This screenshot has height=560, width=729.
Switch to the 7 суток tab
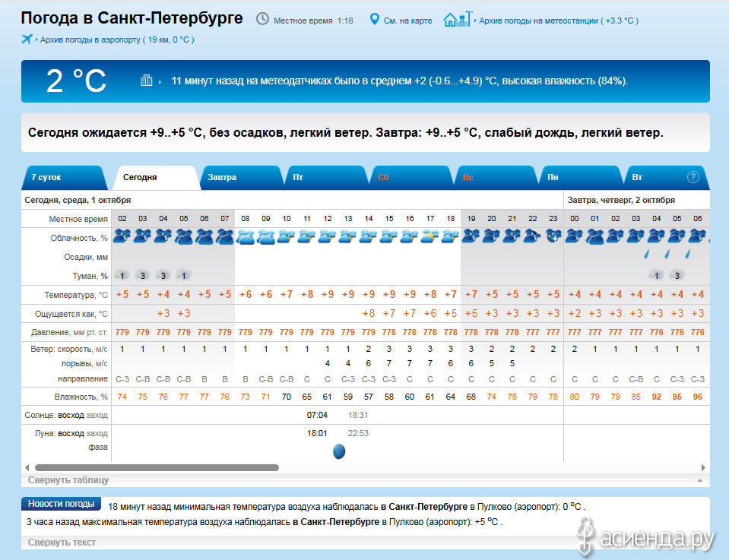(x=46, y=178)
